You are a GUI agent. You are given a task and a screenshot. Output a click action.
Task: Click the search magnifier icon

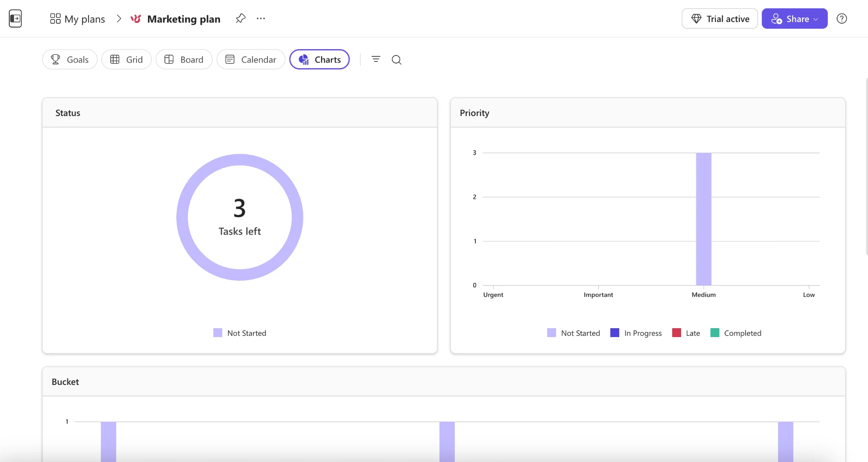396,60
